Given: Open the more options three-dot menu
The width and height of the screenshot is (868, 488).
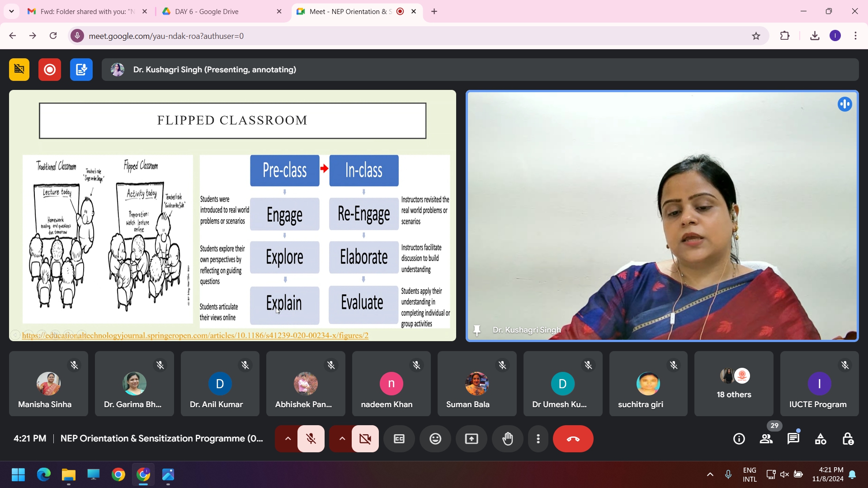Looking at the screenshot, I should [x=538, y=439].
